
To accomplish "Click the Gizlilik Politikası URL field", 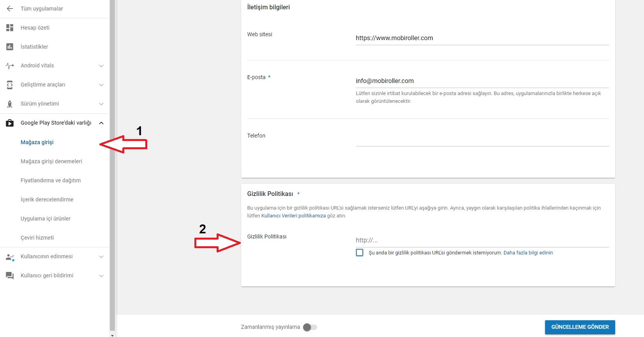I will pyautogui.click(x=482, y=240).
